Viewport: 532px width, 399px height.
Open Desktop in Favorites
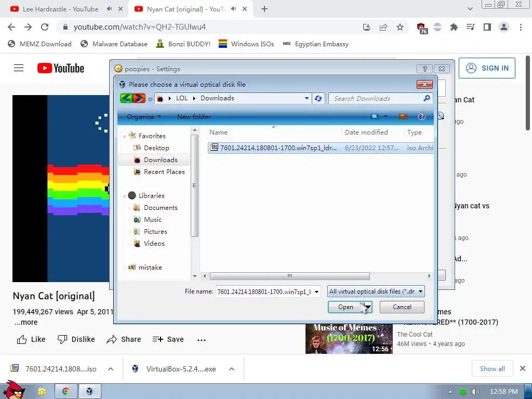click(x=156, y=148)
